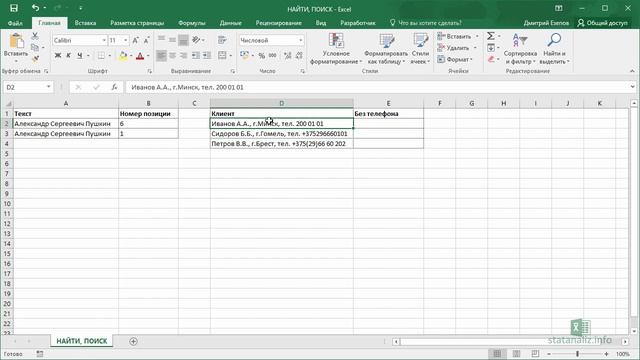The image size is (640, 360).
Task: Open the File (Файл) tab
Action: pos(15,23)
